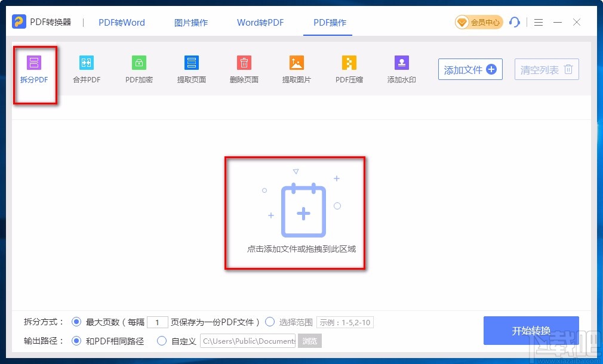Select the 提取图片 extract images tool
This screenshot has height=364, width=603.
[296, 69]
